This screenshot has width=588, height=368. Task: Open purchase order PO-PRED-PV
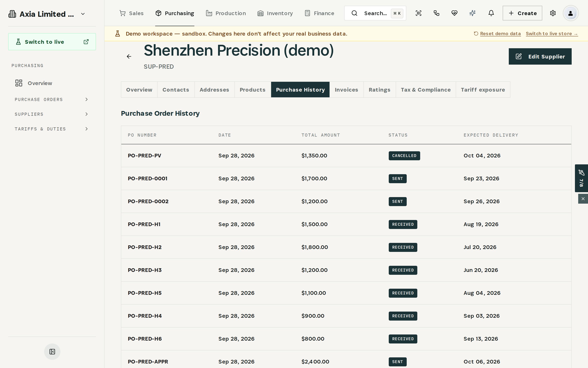pyautogui.click(x=144, y=156)
